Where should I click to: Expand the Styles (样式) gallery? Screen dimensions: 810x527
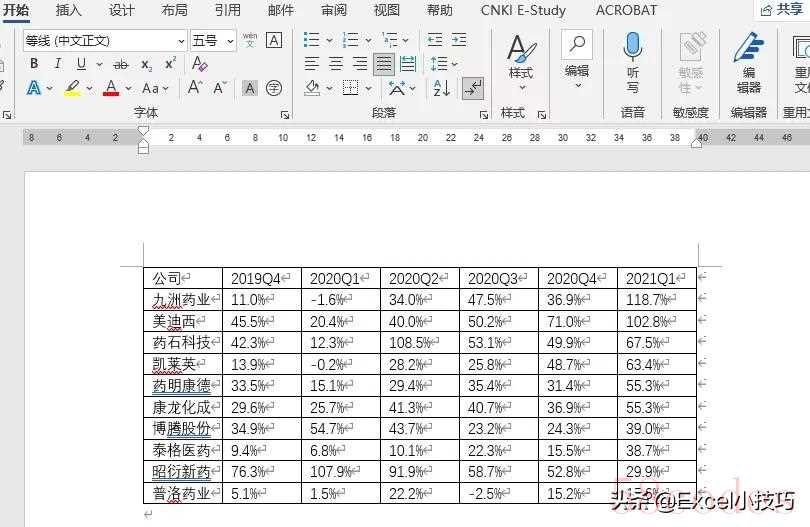click(x=520, y=58)
